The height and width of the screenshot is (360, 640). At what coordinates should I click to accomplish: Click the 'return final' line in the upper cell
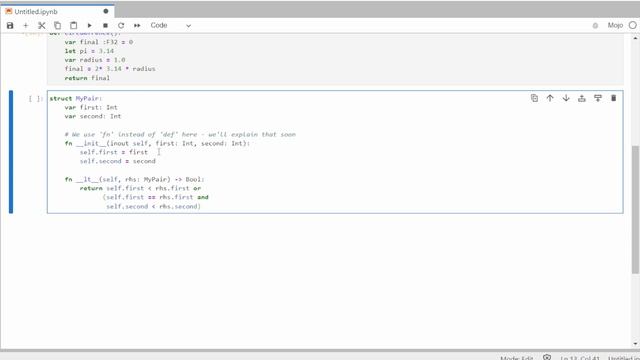[87, 78]
